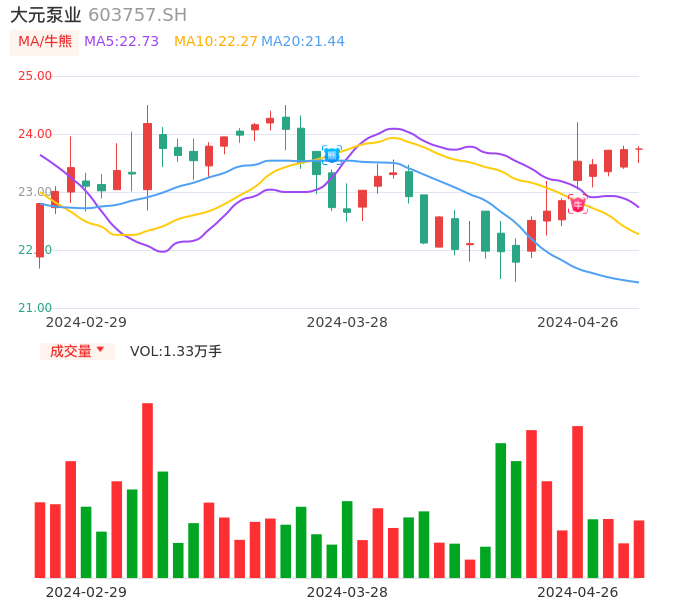
Task: Click the stock code 603757.SH
Action: [137, 15]
